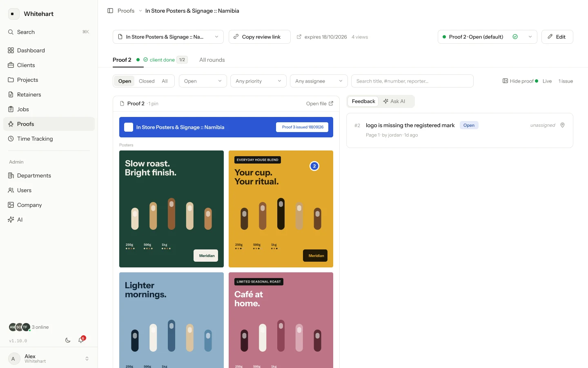Select the Open status filter segment
Image resolution: width=588 pixels, height=368 pixels.
[x=125, y=81]
